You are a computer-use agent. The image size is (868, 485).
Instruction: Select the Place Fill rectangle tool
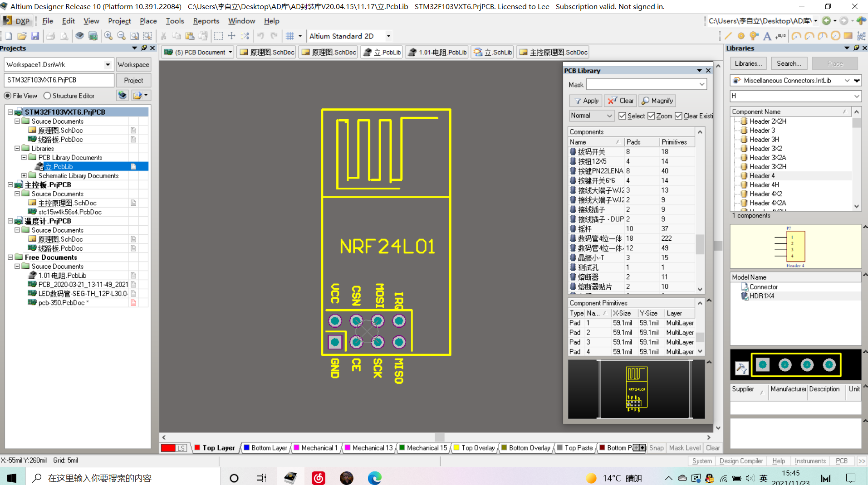848,36
